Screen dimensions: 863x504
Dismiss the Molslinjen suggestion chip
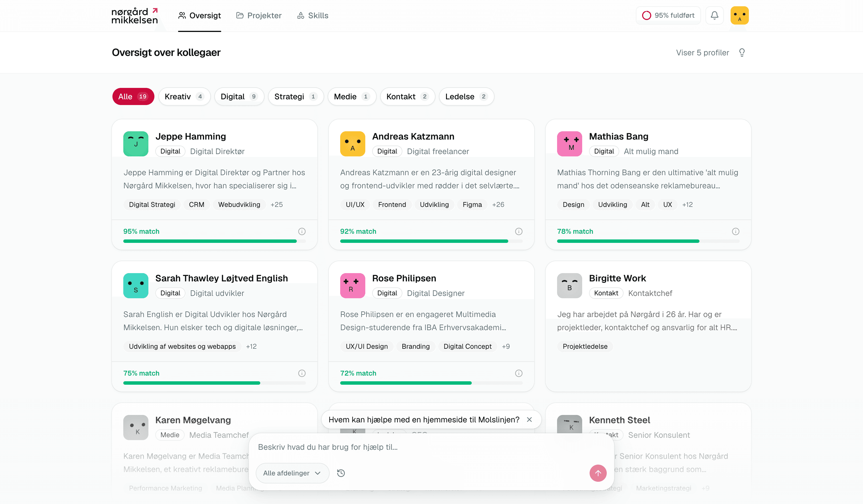tap(529, 420)
